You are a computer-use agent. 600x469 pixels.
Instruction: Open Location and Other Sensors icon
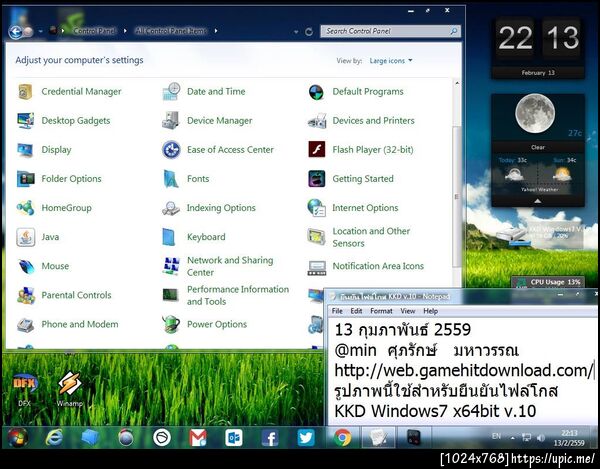point(316,237)
